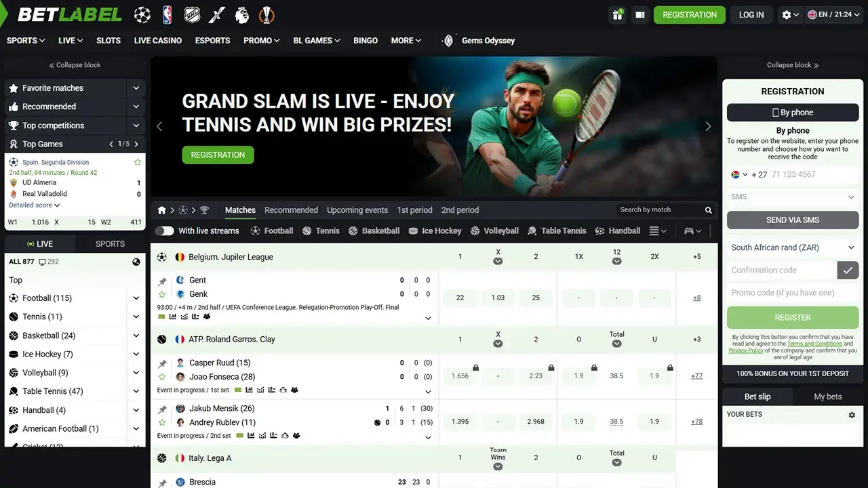The width and height of the screenshot is (868, 488).
Task: Click the LOG IN button
Action: (751, 15)
